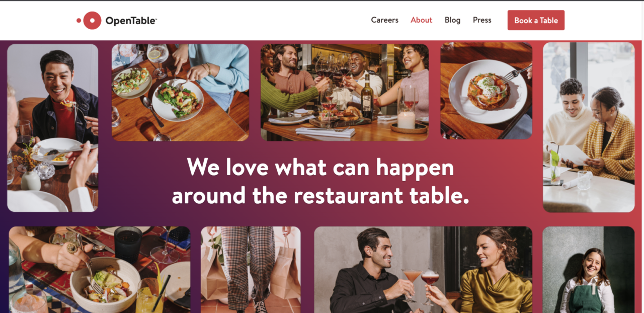Click photo of couple clinking cocktails
The width and height of the screenshot is (644, 313).
point(423,270)
